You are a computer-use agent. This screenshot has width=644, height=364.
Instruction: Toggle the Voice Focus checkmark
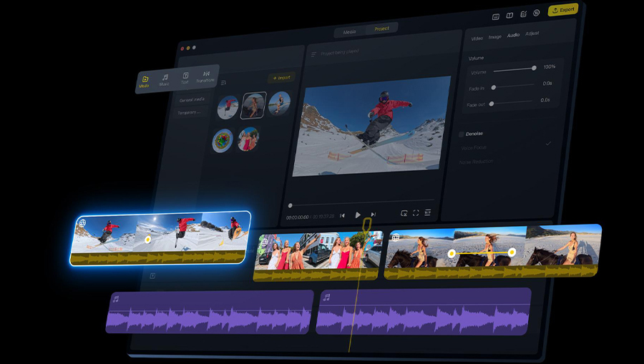548,144
